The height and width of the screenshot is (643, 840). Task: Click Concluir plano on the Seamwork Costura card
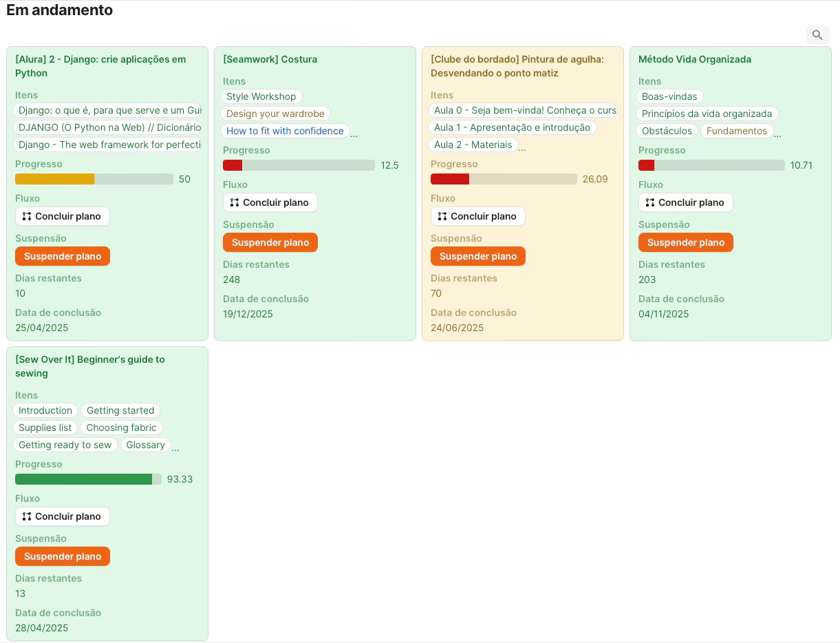(x=270, y=202)
